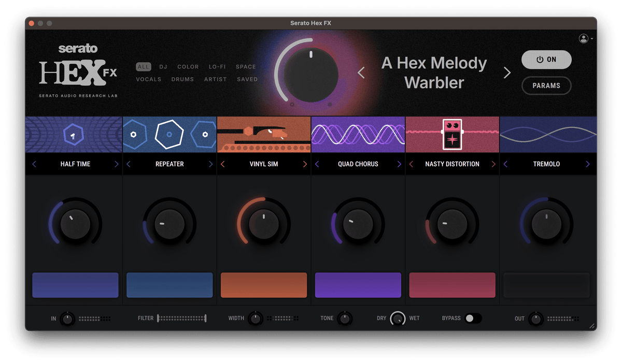Turn off the plugin with ON button
The image size is (622, 364).
point(546,60)
